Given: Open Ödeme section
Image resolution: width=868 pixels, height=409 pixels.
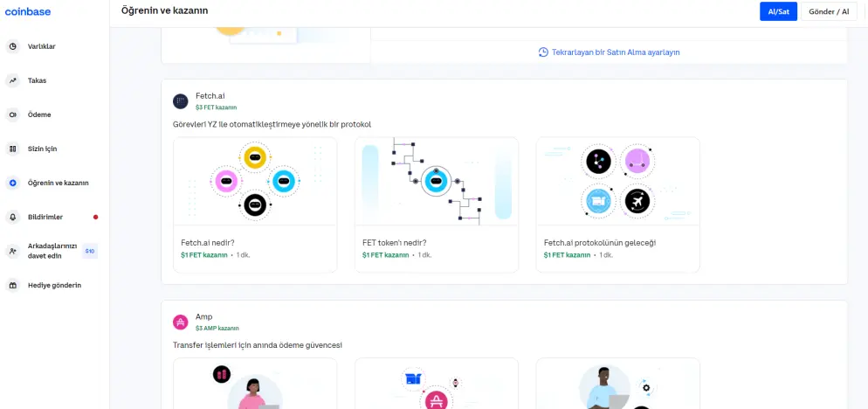Looking at the screenshot, I should pos(39,114).
